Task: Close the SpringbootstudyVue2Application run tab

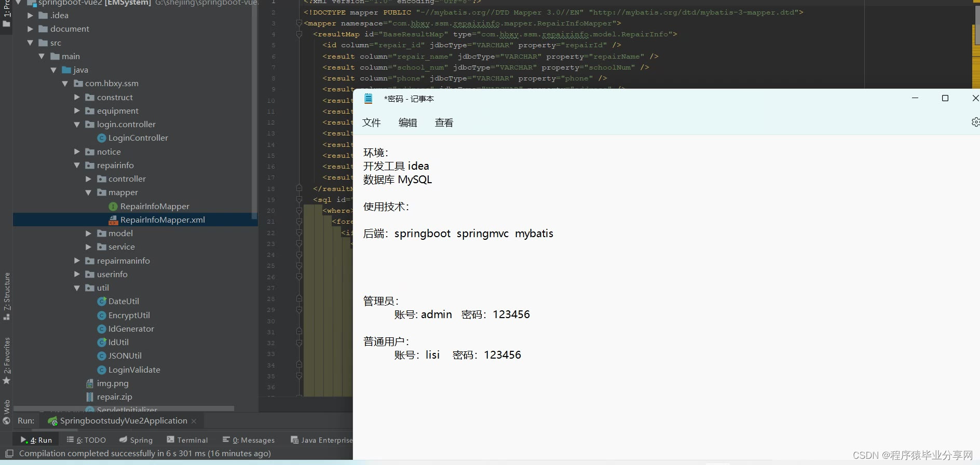Action: coord(194,421)
